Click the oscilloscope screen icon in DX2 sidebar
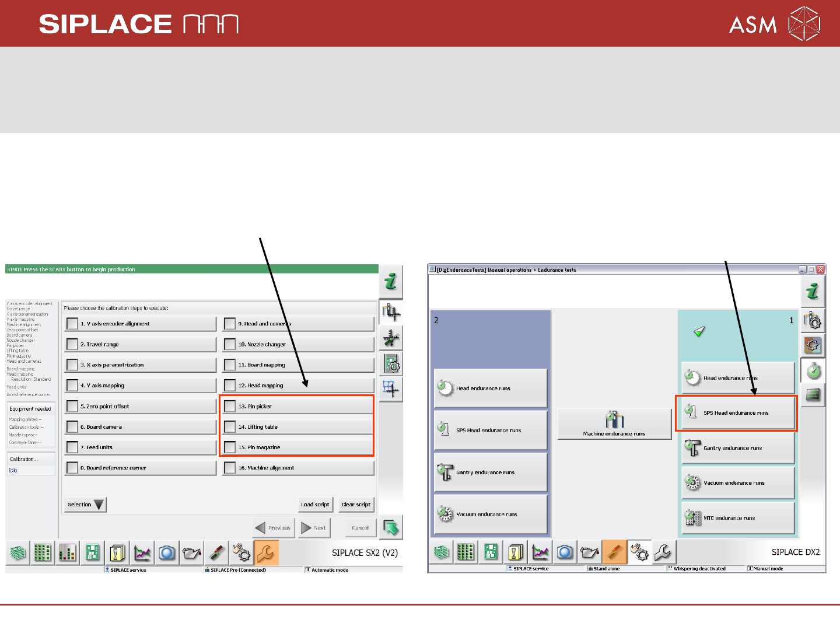 tap(813, 395)
